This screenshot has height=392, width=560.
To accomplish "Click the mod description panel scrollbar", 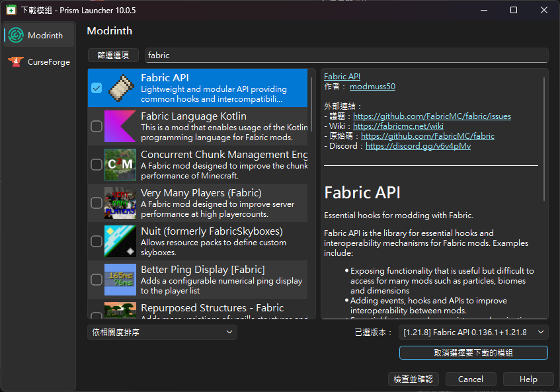I will coord(545,139).
